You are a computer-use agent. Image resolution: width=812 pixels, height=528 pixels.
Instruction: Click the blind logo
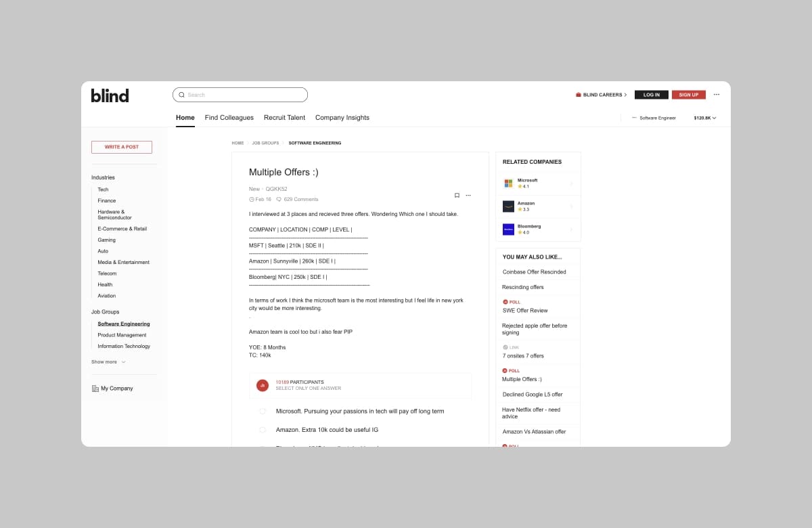(110, 95)
